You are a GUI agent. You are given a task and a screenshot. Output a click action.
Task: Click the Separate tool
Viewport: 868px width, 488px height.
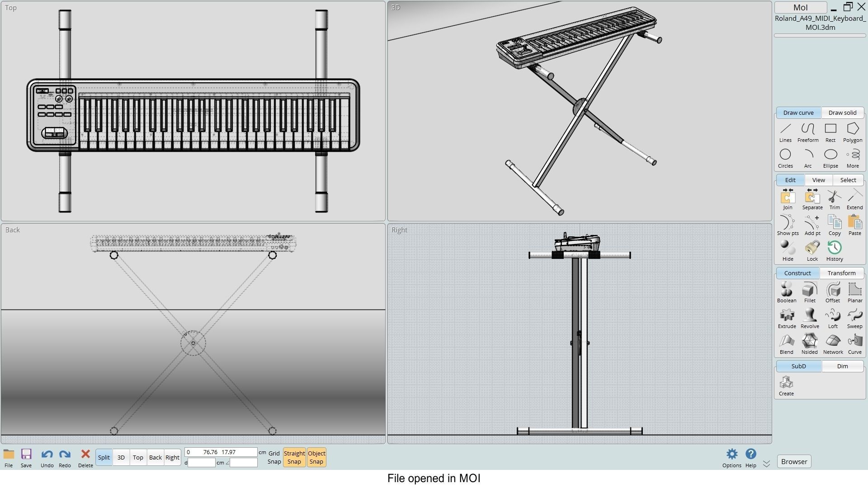[812, 200]
